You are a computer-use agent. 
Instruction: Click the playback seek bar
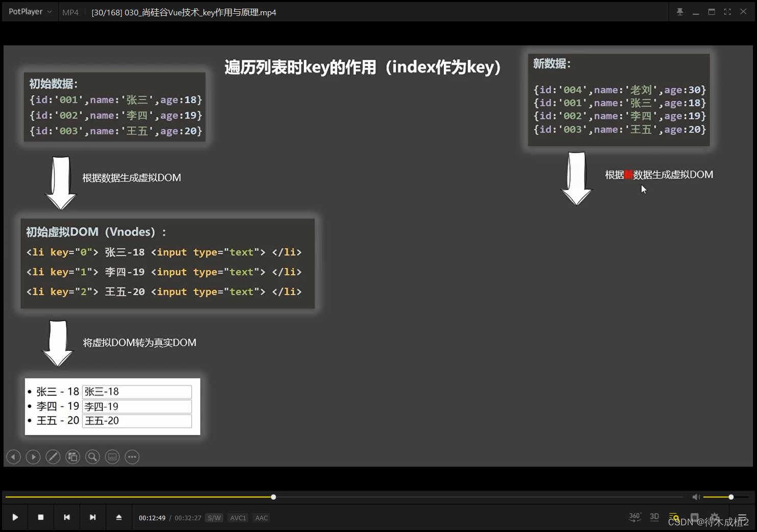[x=344, y=497]
